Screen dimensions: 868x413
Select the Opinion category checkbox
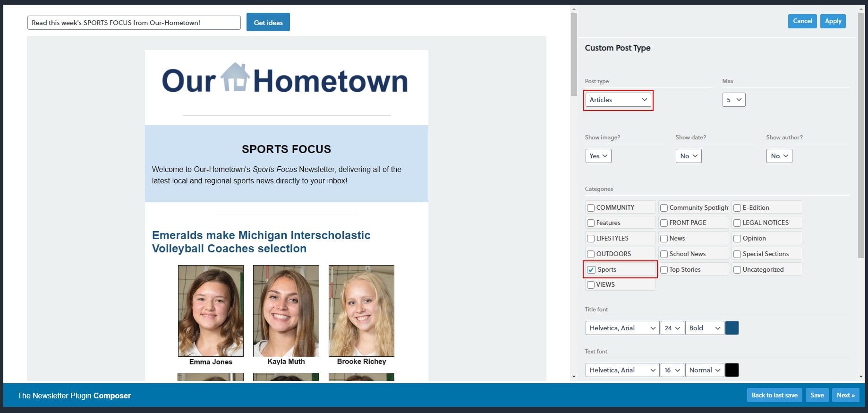tap(737, 238)
